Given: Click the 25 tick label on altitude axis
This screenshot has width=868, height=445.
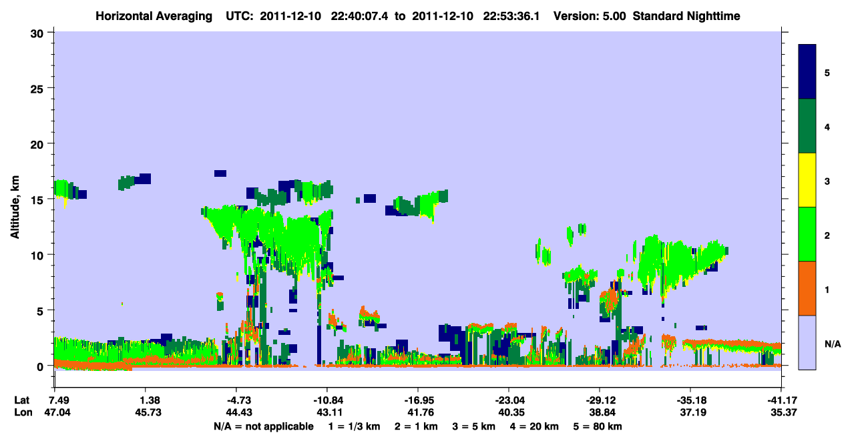Looking at the screenshot, I should click(x=39, y=88).
